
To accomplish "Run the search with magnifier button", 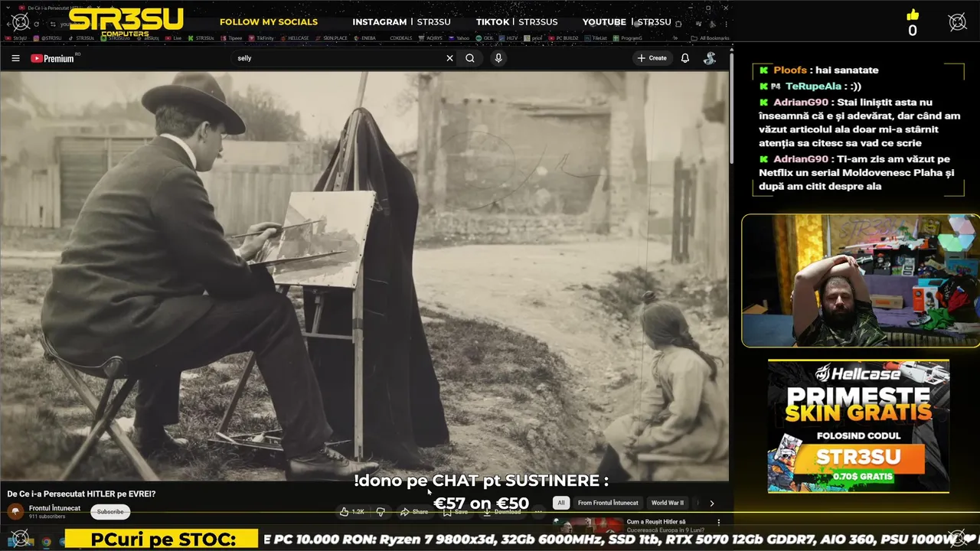I will click(470, 58).
